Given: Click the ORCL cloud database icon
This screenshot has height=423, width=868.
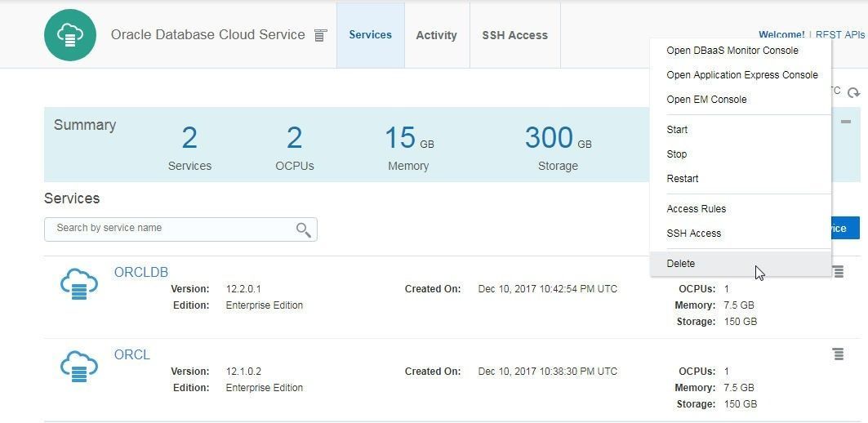Looking at the screenshot, I should point(79,366).
